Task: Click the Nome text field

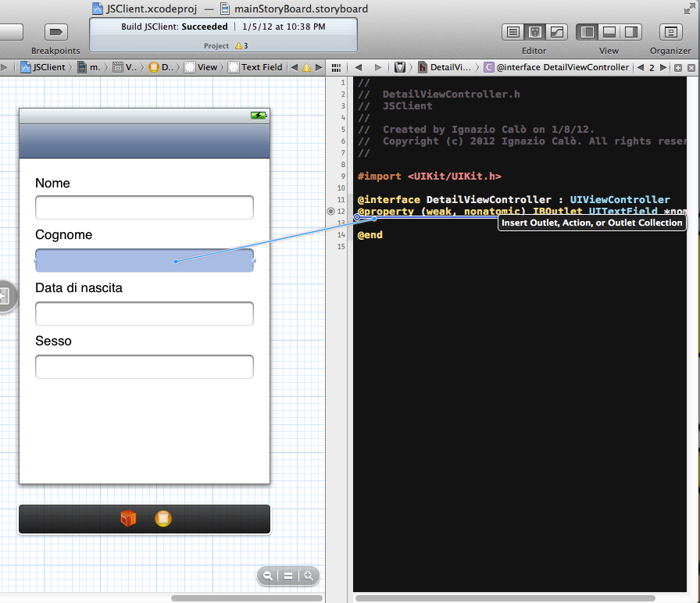Action: coord(145,208)
